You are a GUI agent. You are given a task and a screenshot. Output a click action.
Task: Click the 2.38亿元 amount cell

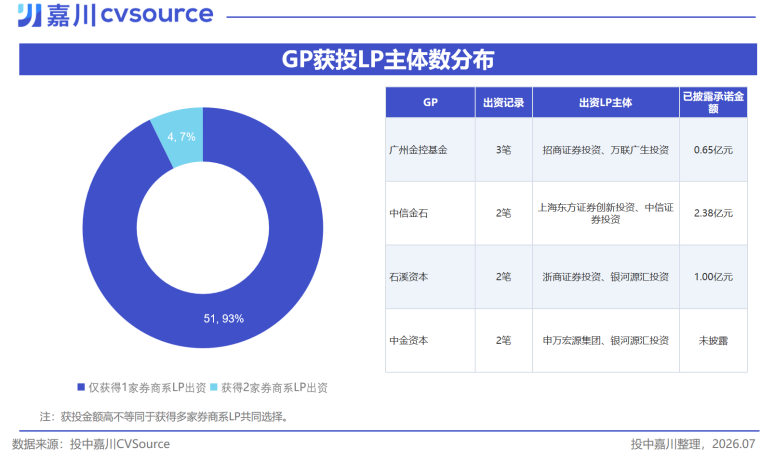point(713,213)
